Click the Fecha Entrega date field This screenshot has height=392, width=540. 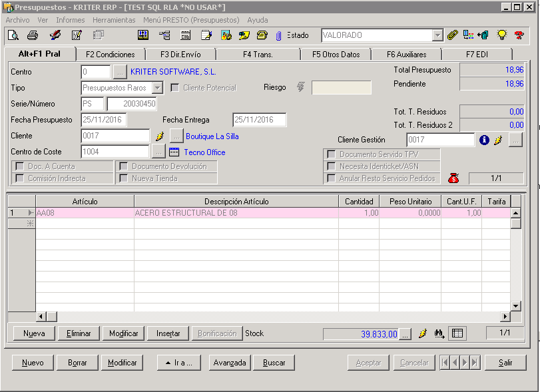click(259, 120)
